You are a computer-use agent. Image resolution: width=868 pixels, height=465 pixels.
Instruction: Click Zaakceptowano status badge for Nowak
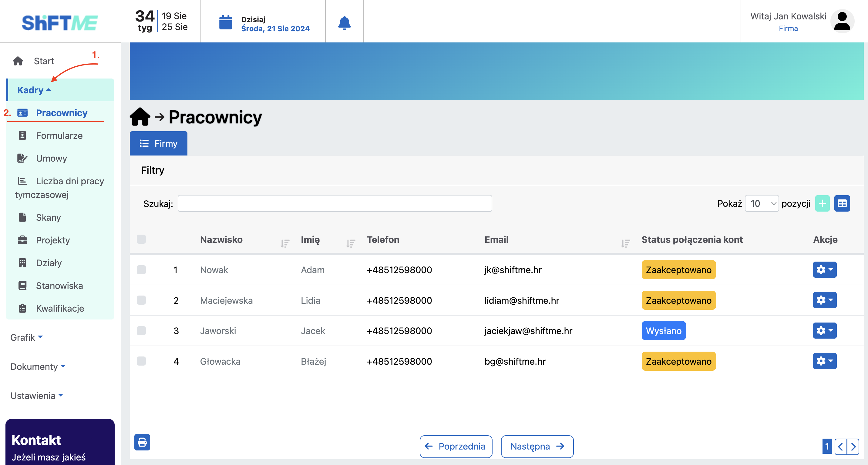click(x=679, y=270)
